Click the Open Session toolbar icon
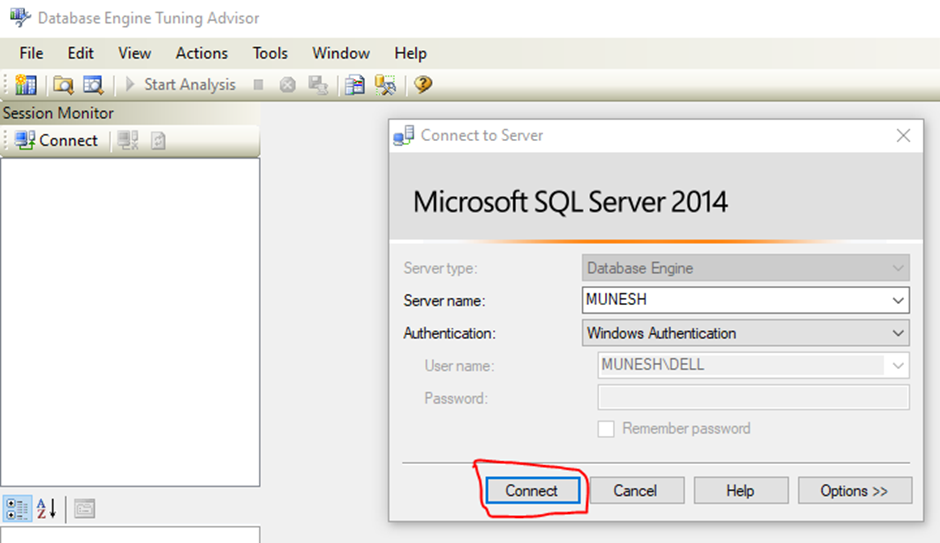Viewport: 940px width, 543px height. coord(63,85)
